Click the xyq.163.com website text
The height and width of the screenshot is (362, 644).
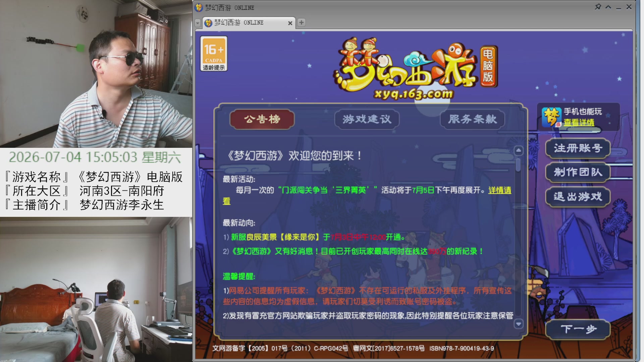coord(414,94)
